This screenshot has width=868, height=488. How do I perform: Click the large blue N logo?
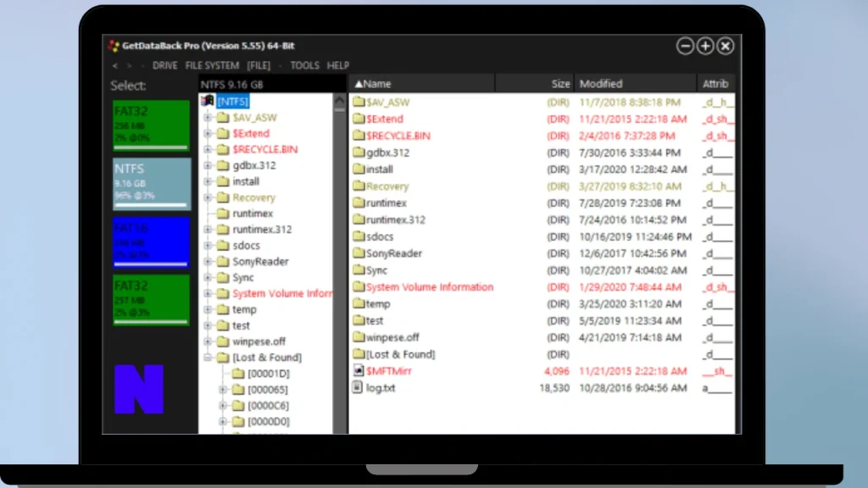[x=139, y=389]
